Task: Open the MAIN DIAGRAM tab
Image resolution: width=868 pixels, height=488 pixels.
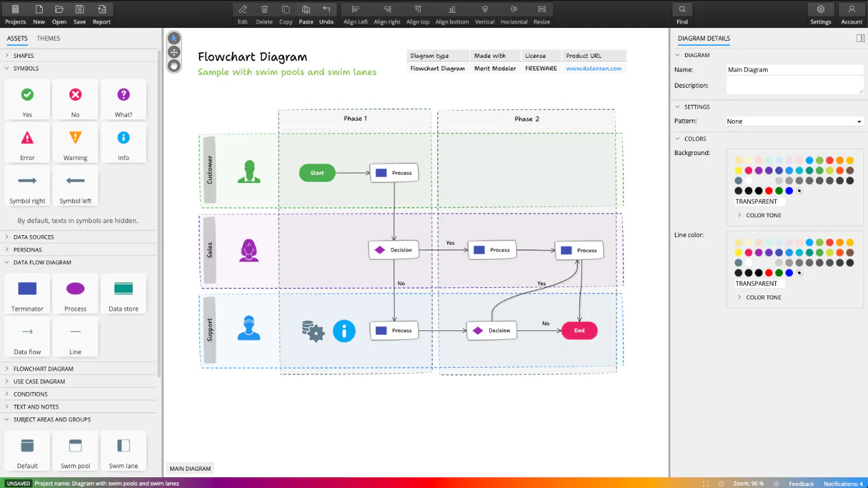Action: click(190, 468)
